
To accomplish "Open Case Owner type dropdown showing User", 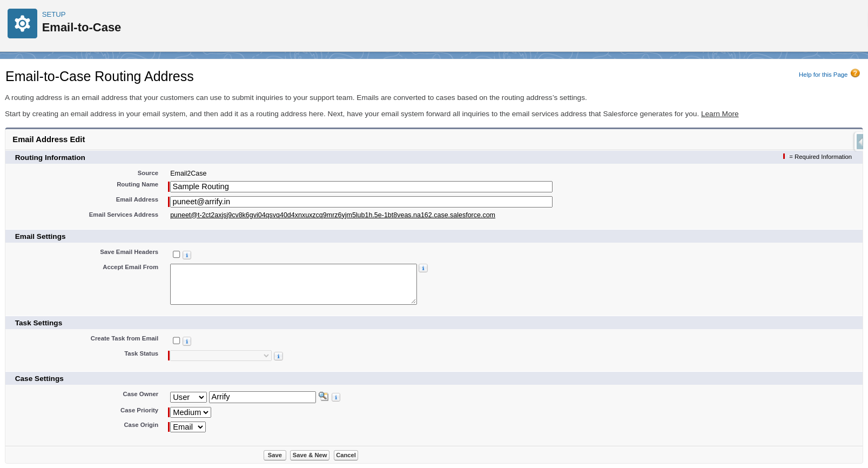I will 189,397.
